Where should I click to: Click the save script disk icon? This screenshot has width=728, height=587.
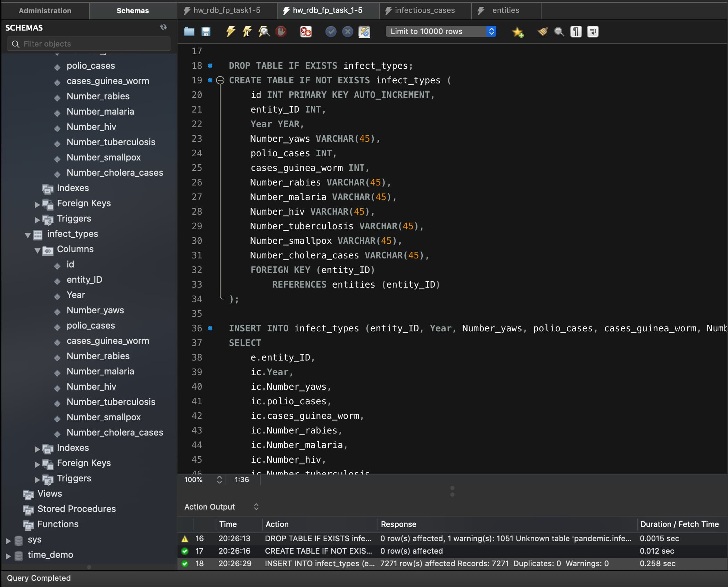[x=206, y=32]
